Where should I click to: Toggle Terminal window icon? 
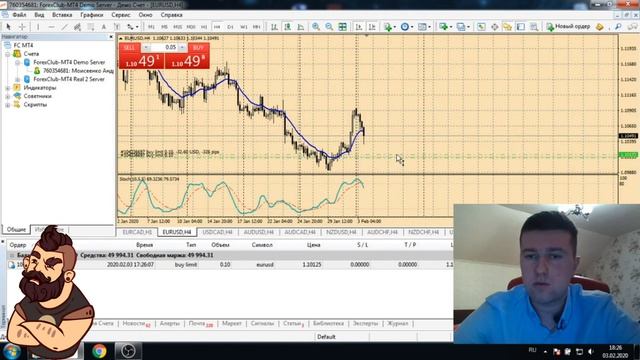click(x=521, y=27)
